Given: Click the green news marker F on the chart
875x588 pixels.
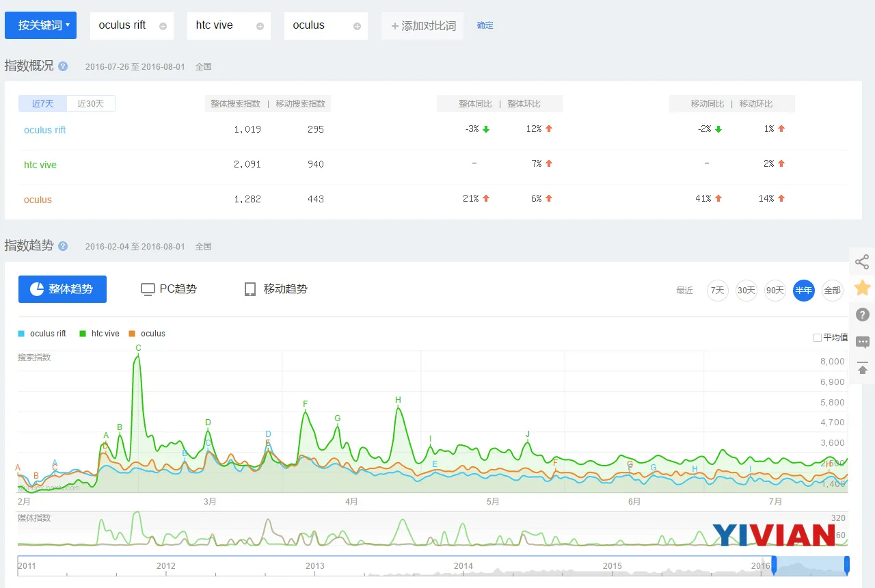Looking at the screenshot, I should click(305, 404).
